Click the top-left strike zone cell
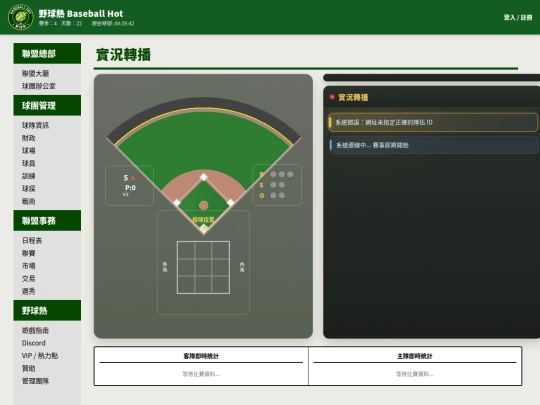 (186, 250)
